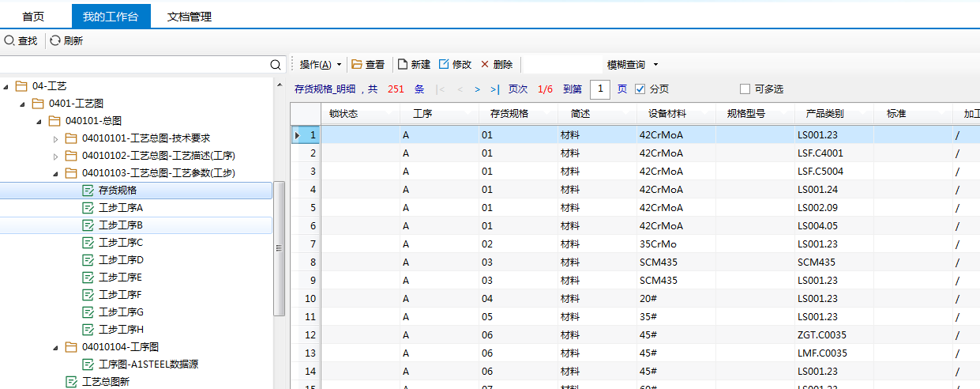Screen dimensions: 980x389
Task: Click magnifier icon in tree search box
Action: 275,65
